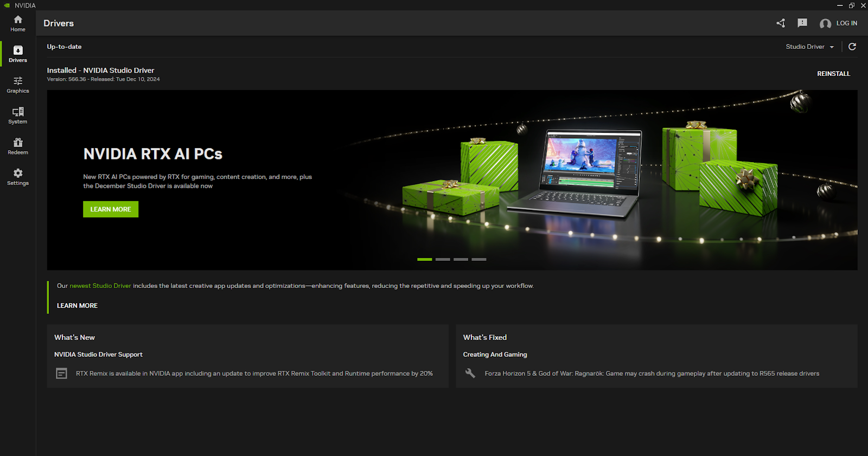868x456 pixels.
Task: Open the Settings gear in sidebar
Action: pos(18,177)
